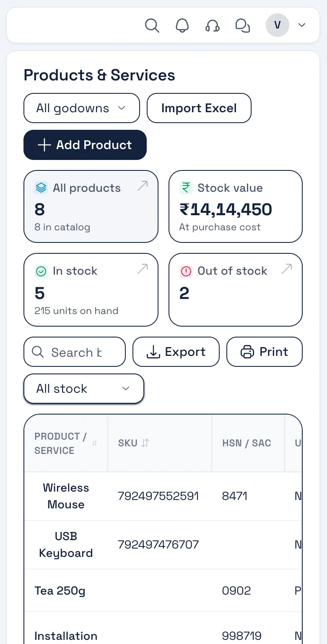
Task: Open notifications bell
Action: coord(182,26)
